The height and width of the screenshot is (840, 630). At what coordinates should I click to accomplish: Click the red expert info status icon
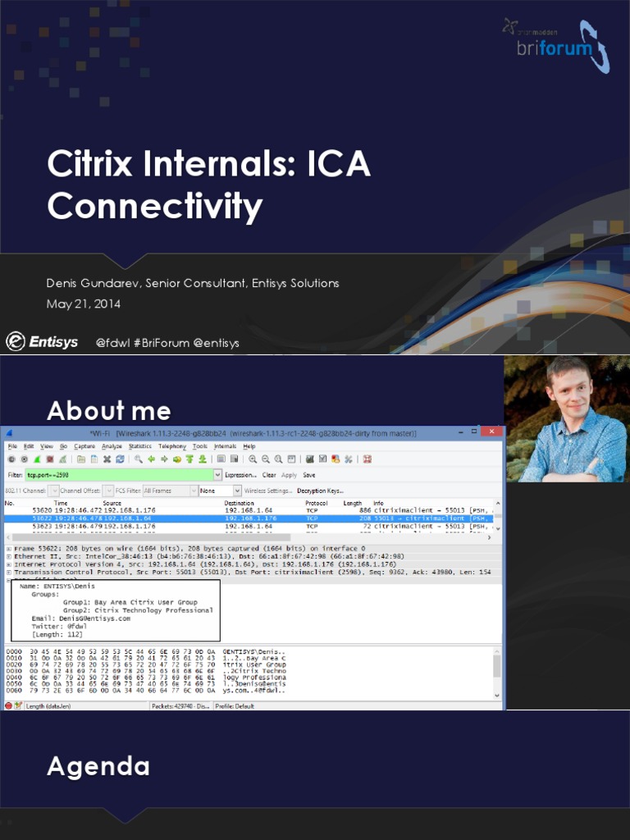pos(8,706)
